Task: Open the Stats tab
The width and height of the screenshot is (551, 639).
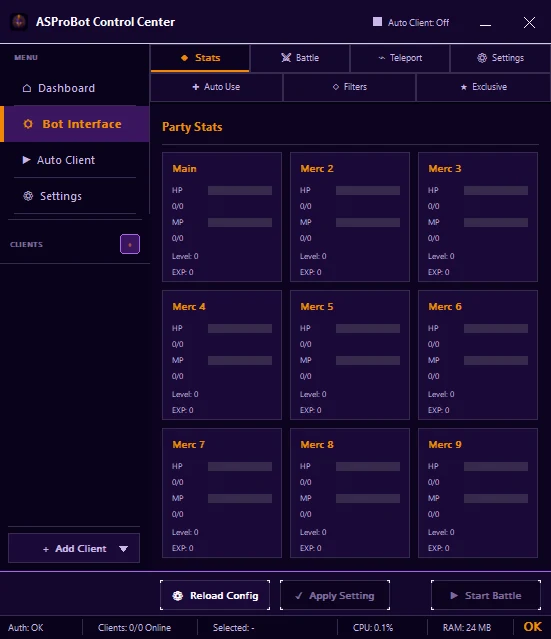Action: [x=200, y=58]
